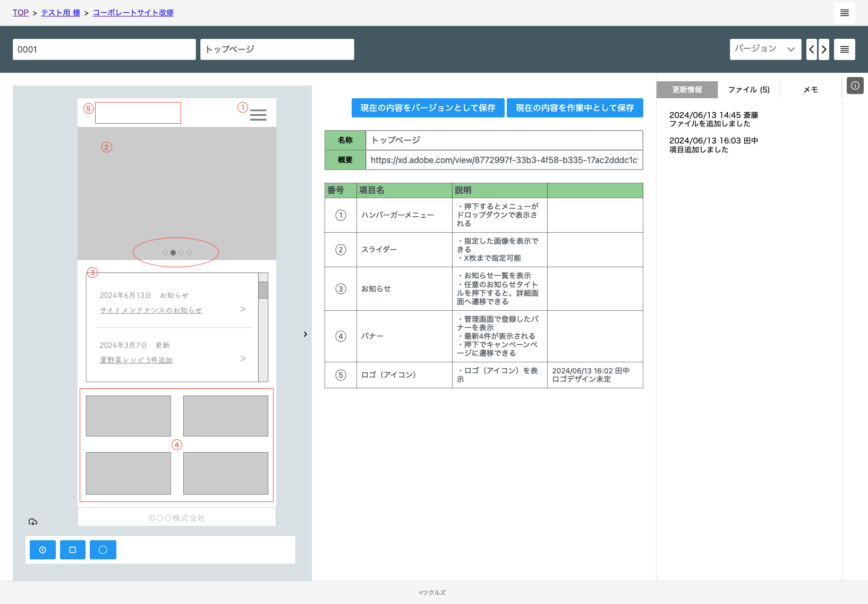Follow the テスト用 様 breadcrumb link
868x604 pixels.
(x=61, y=13)
